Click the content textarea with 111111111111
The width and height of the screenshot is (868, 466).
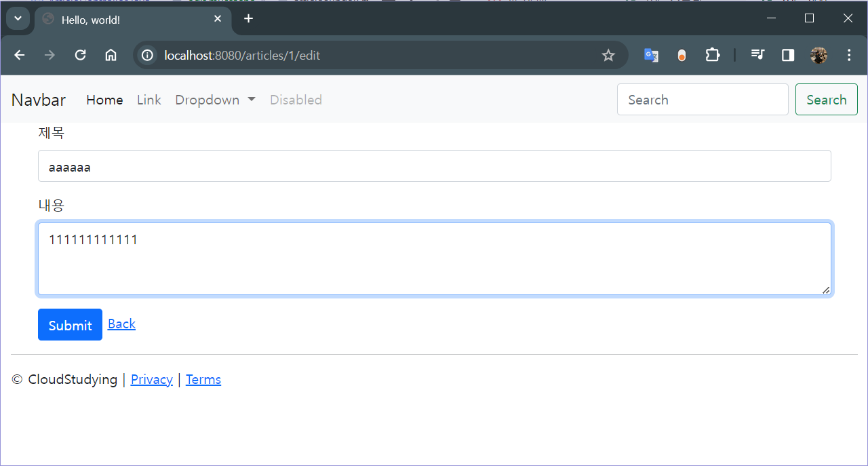pos(435,259)
